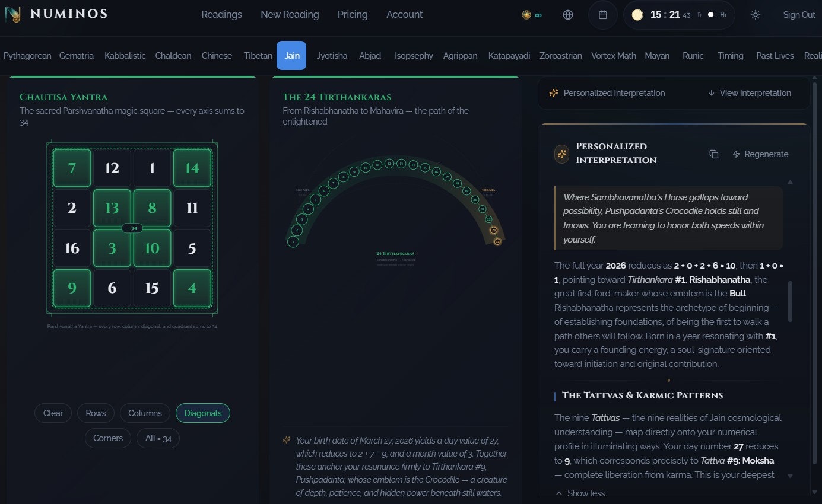822x504 pixels.
Task: Click the interpretation scroll-down arrow
Action: (x=790, y=476)
